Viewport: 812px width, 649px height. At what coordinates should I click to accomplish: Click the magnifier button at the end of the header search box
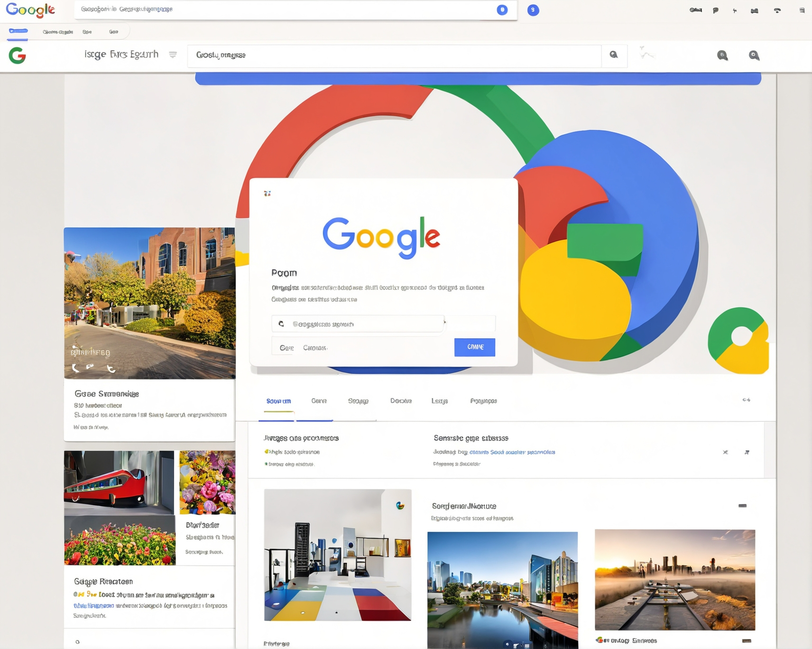click(614, 55)
